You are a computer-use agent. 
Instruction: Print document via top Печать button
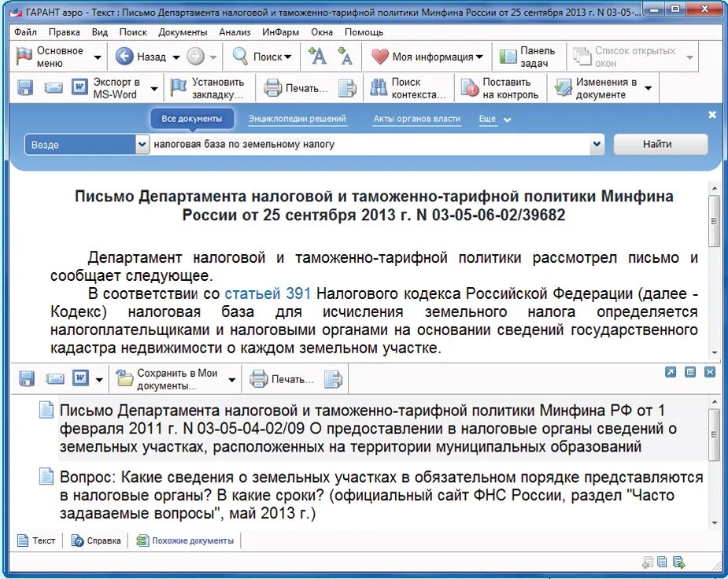coord(296,87)
